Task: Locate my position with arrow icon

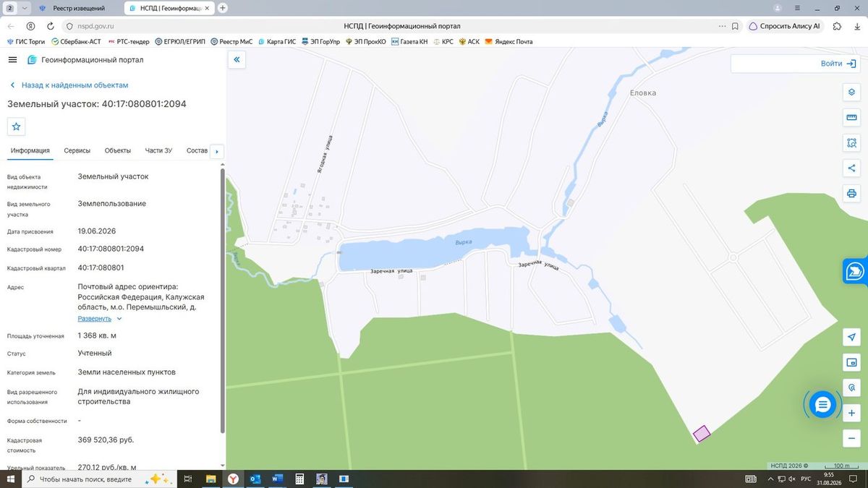Action: (851, 338)
